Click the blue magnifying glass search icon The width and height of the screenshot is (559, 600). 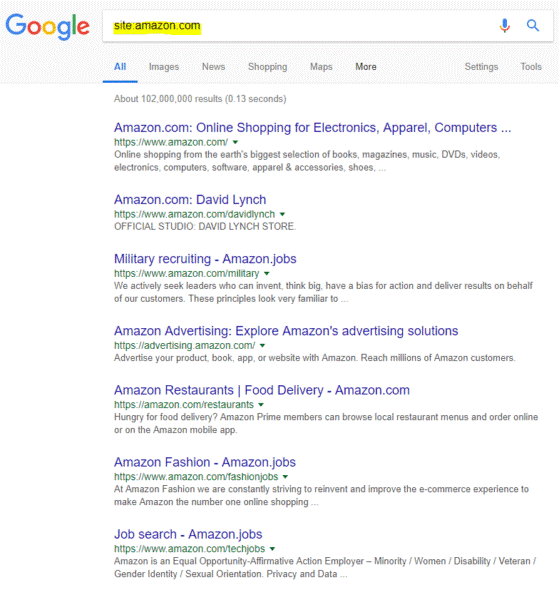point(533,26)
